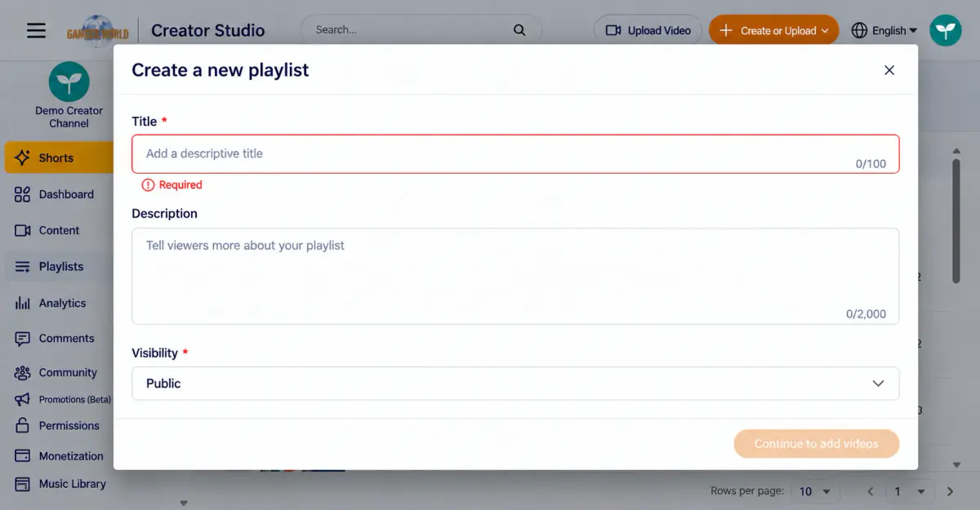Open the Create or Upload dropdown

pyautogui.click(x=773, y=30)
